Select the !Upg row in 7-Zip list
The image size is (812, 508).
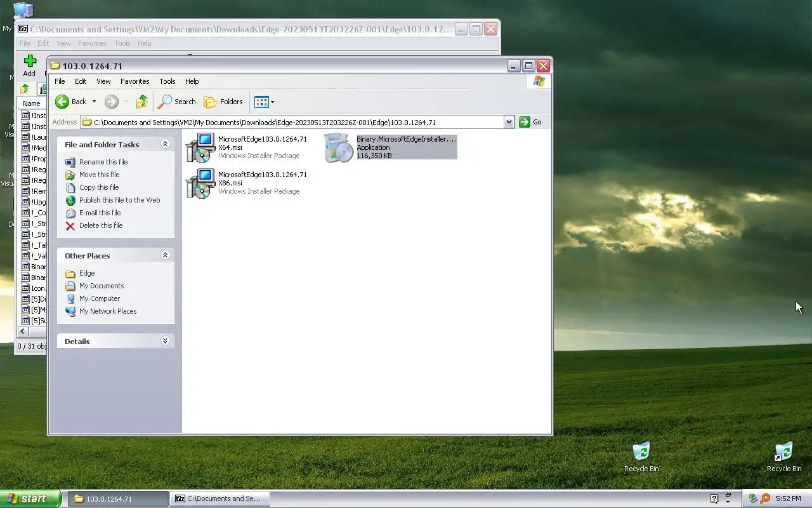click(34, 202)
